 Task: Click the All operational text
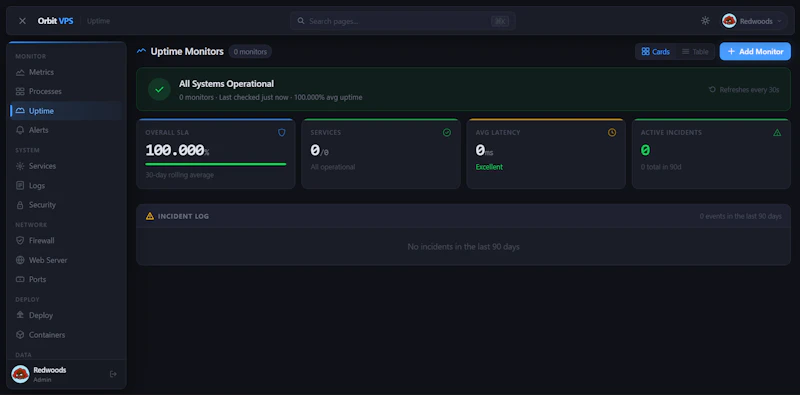[333, 167]
